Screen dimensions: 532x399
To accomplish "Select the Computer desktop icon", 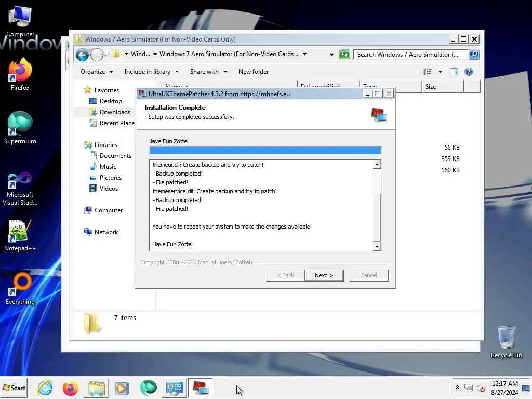I will pyautogui.click(x=20, y=21).
